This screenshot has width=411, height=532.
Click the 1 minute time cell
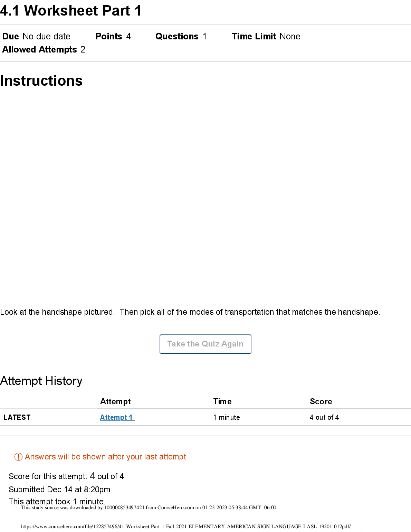pyautogui.click(x=227, y=417)
